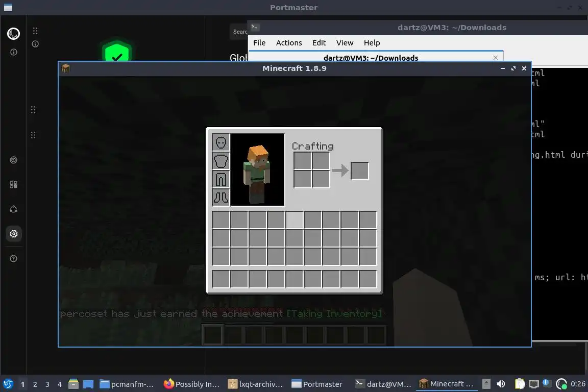Open the Portmaster logo dashboard icon
Viewport: 588px width, 392px height.
tap(13, 34)
